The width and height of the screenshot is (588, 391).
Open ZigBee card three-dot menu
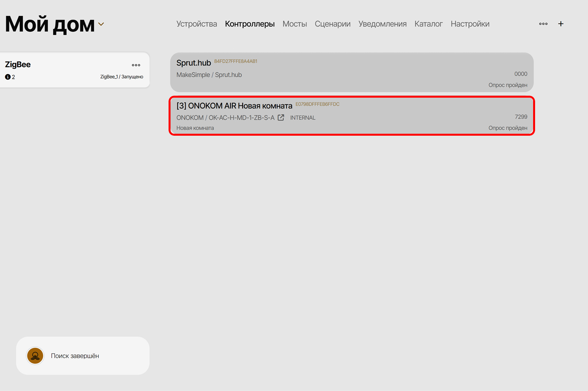pyautogui.click(x=136, y=65)
